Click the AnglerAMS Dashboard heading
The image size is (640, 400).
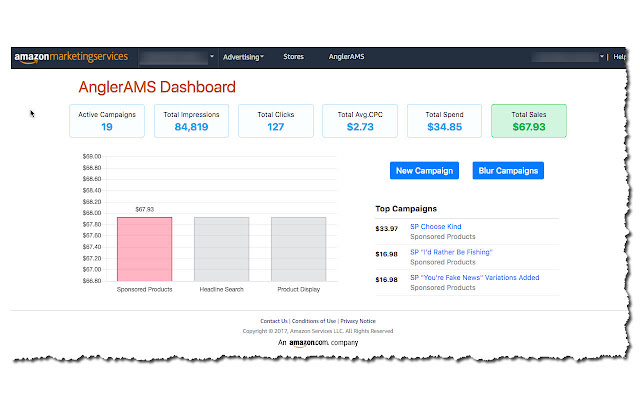[x=157, y=87]
